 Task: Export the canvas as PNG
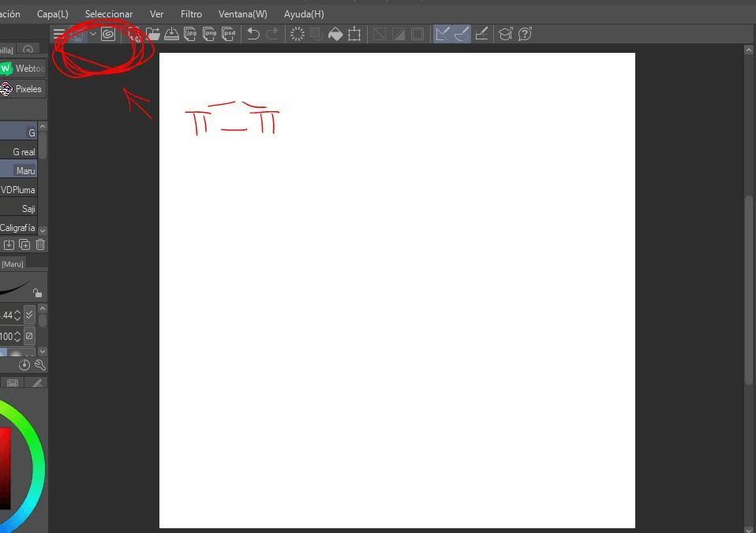[x=210, y=34]
